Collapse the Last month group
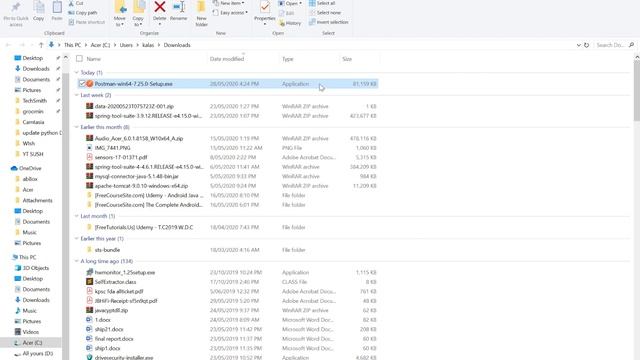The width and height of the screenshot is (640, 360). pos(77,216)
